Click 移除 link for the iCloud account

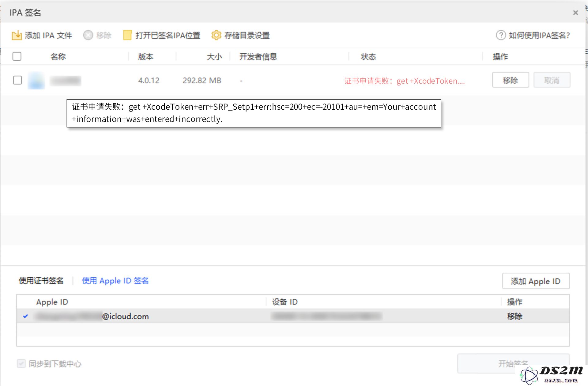click(514, 316)
